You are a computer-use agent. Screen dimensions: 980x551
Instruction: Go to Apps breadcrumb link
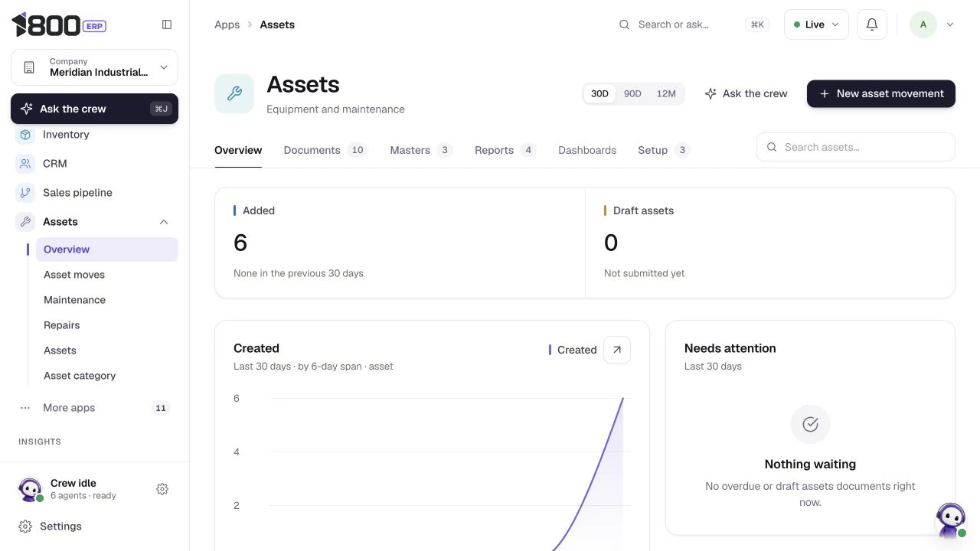[x=227, y=24]
